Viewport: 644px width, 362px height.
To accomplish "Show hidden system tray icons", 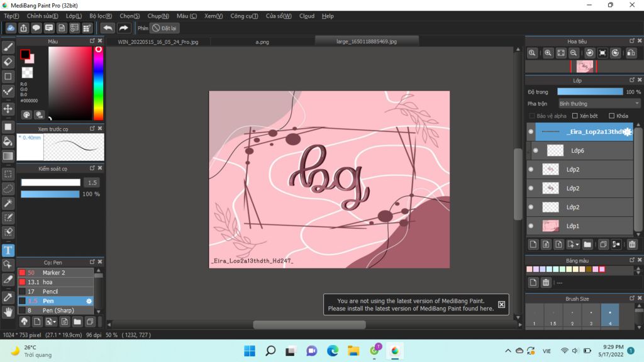I will [508, 351].
